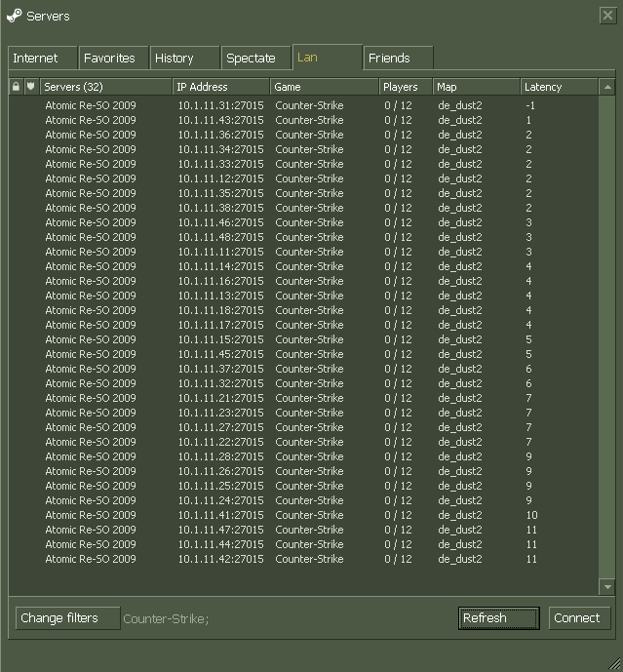Select server 10.1.11.35:27015

tap(303, 193)
